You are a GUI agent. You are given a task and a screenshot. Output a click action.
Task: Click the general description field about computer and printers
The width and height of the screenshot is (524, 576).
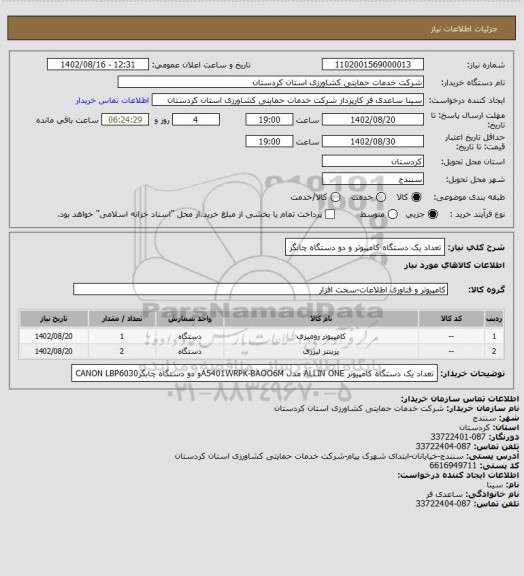pos(365,247)
